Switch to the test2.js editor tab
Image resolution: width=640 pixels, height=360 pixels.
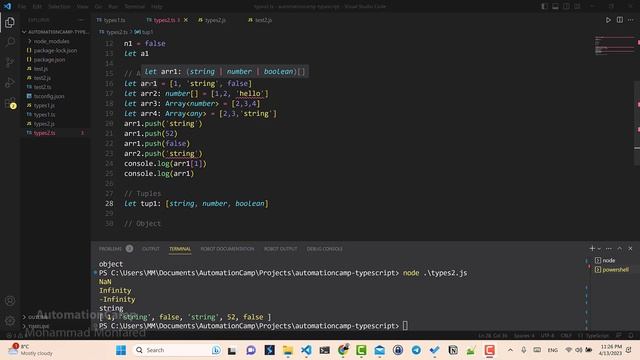click(x=260, y=20)
